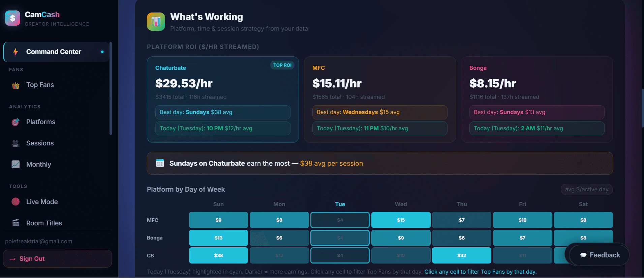The image size is (644, 278).
Task: Click the MFC Wednesday $15 cell
Action: tap(401, 220)
